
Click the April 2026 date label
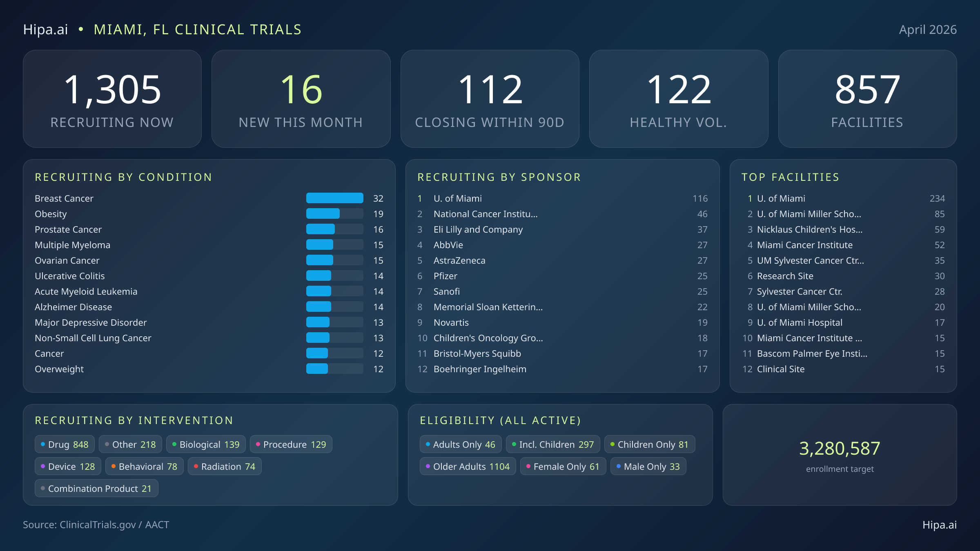[928, 29]
